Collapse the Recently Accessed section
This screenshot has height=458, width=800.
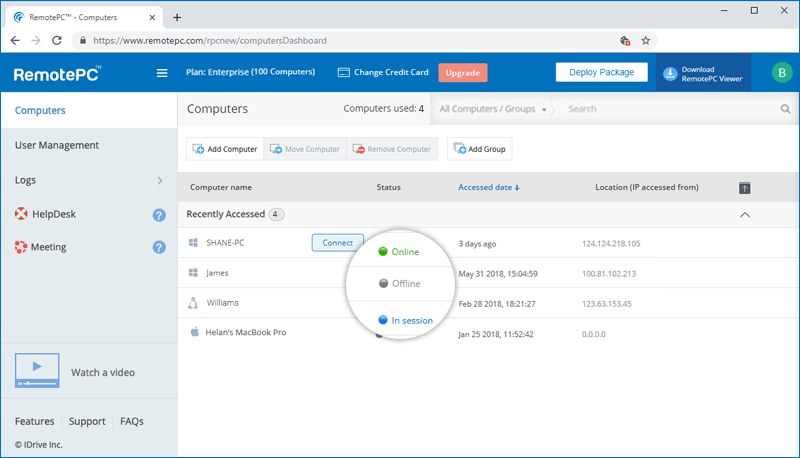coord(745,215)
